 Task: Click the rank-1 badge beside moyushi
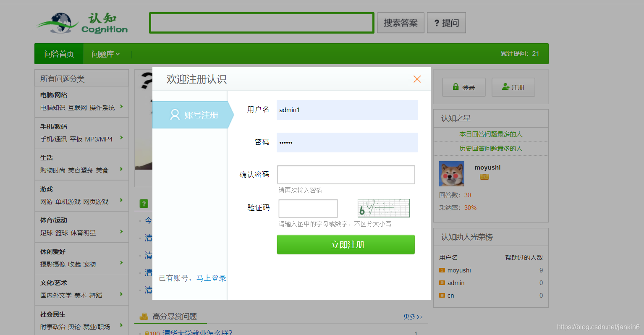tap(441, 270)
